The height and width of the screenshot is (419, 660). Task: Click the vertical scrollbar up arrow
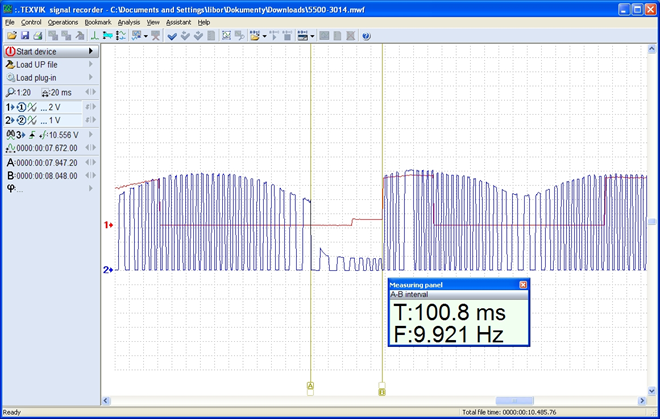652,49
